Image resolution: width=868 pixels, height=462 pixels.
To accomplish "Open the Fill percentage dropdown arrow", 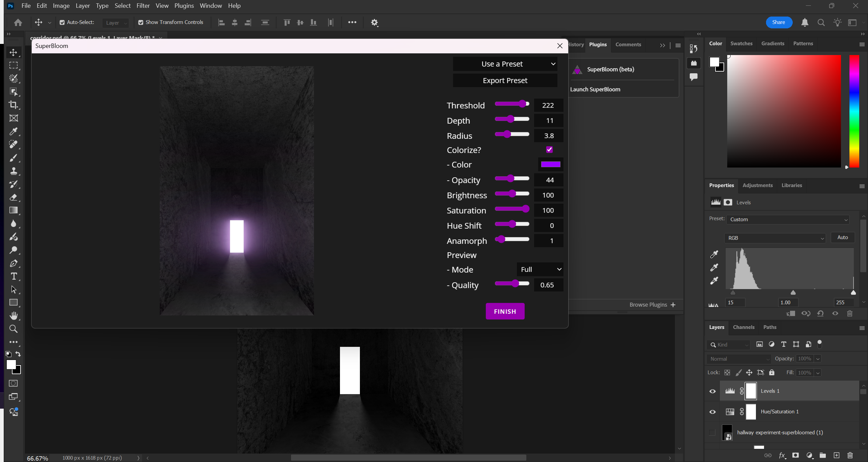I will [x=818, y=373].
